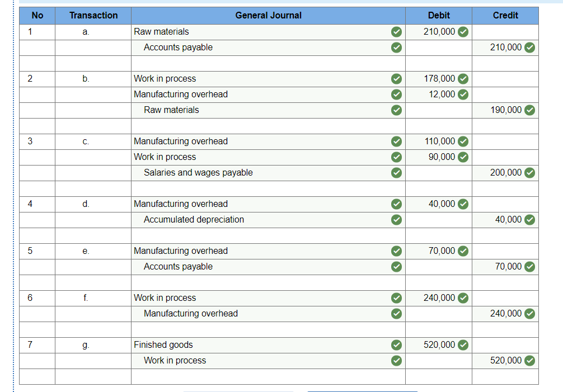
Task: Select Manufacturing overhead entry in transaction b
Action: 268,95
